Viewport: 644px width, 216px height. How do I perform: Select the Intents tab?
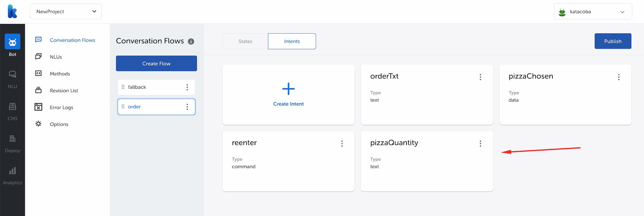tap(292, 41)
